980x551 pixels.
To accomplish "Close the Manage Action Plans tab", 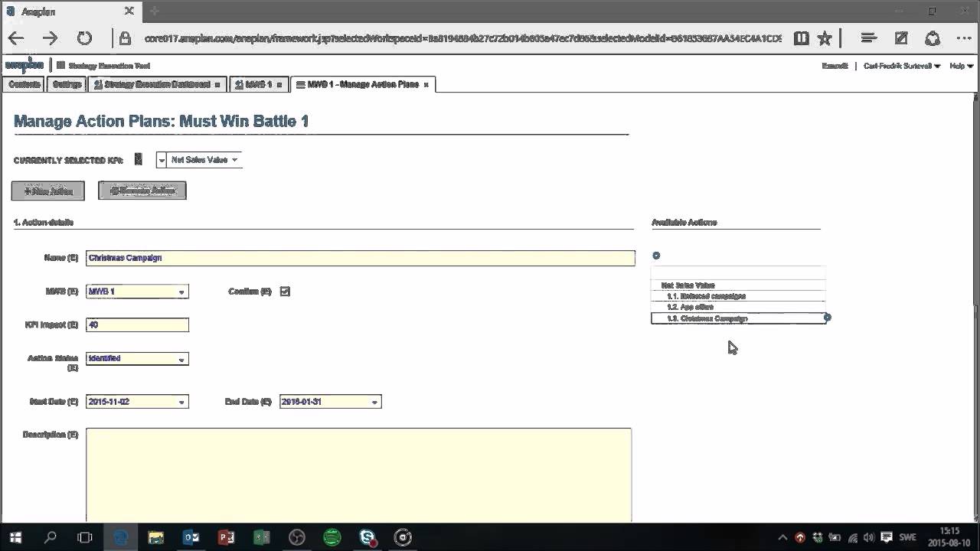I will coord(426,85).
